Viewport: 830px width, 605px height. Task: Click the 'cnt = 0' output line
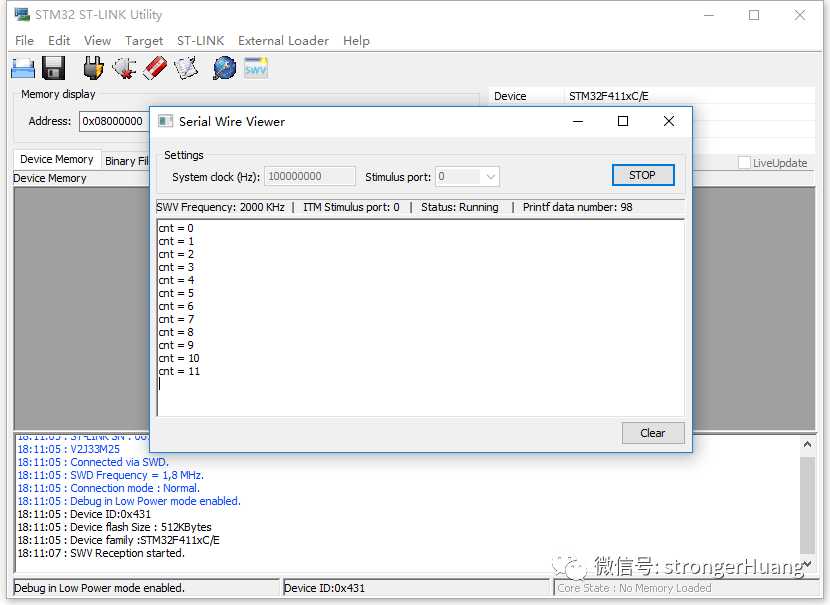click(x=176, y=228)
